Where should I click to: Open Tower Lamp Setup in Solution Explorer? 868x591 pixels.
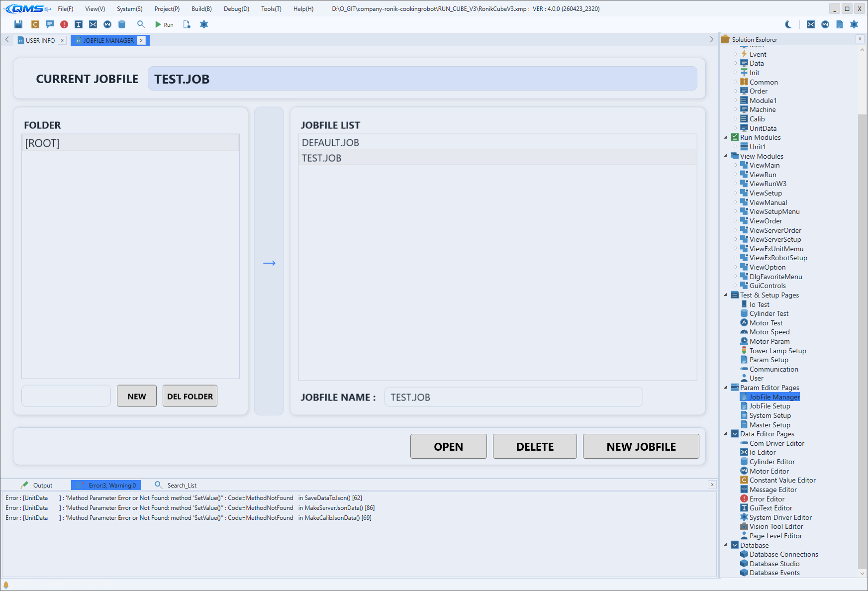(777, 351)
